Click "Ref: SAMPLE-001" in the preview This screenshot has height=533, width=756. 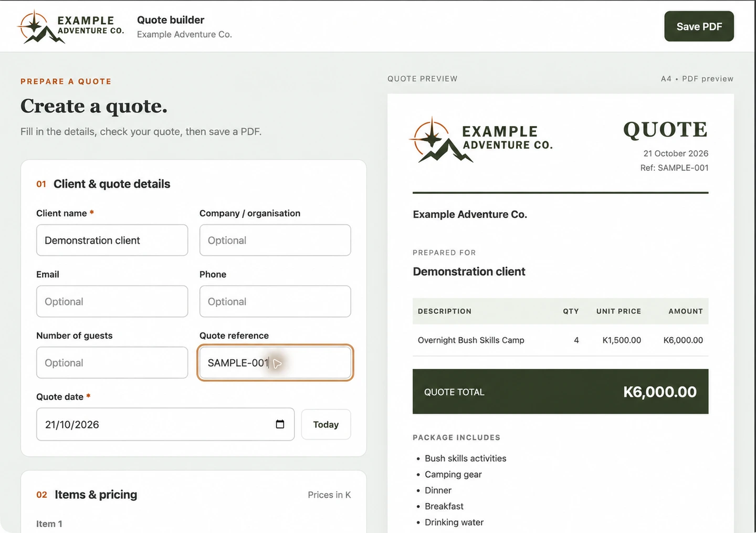(674, 168)
